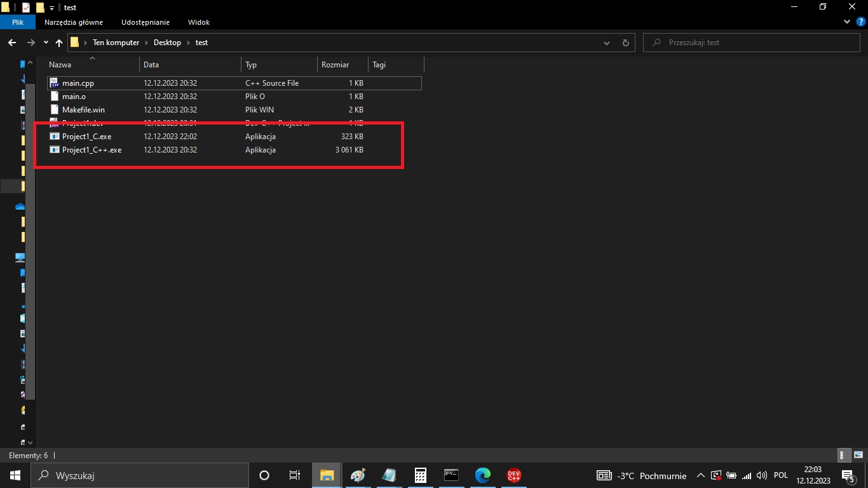The height and width of the screenshot is (488, 868).
Task: Click the POL language indicator
Action: point(781,475)
